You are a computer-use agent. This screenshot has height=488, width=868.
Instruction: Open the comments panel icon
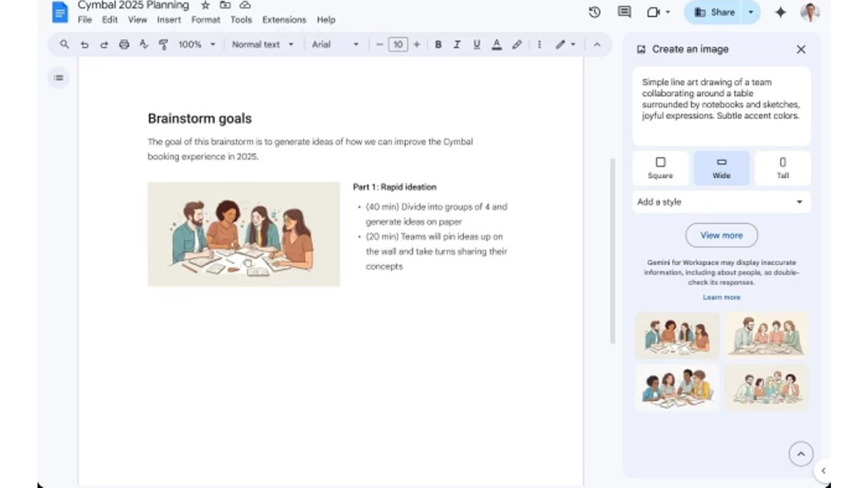click(x=623, y=12)
